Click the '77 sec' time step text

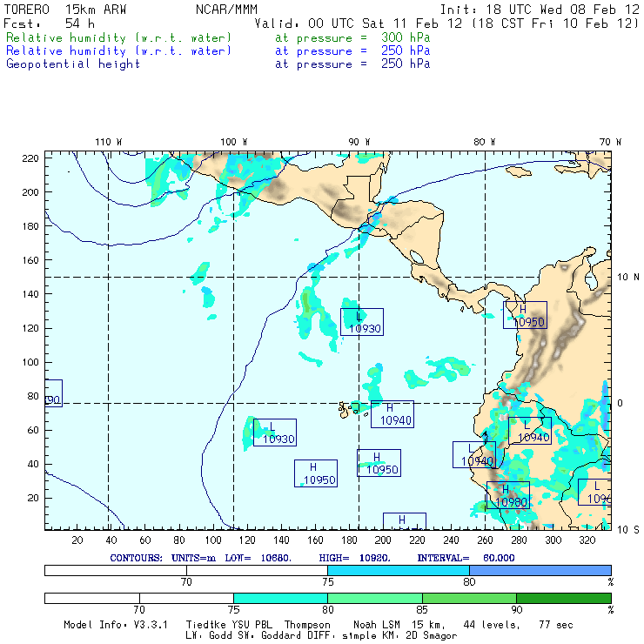point(556,625)
